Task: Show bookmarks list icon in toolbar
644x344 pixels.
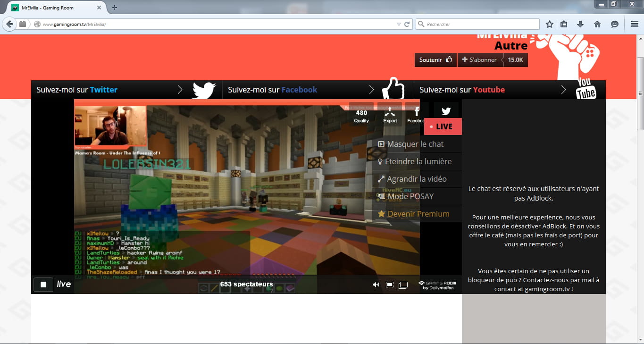Action: (564, 24)
